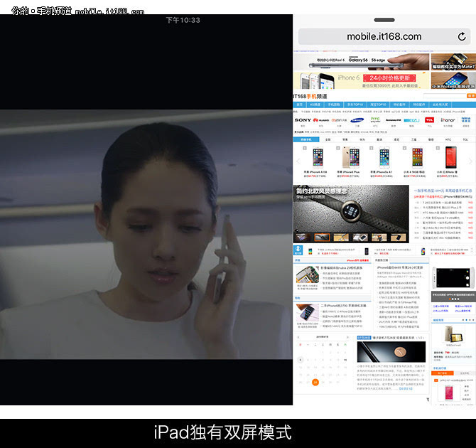Tick compare checkbox on Xiaomi 4
The image size is (476, 448).
coord(405,148)
